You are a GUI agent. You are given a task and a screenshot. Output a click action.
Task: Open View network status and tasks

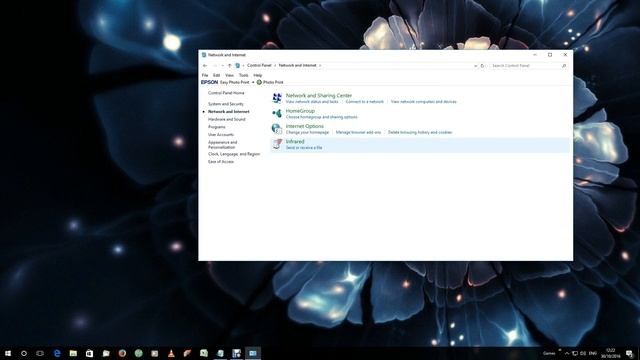(x=312, y=102)
